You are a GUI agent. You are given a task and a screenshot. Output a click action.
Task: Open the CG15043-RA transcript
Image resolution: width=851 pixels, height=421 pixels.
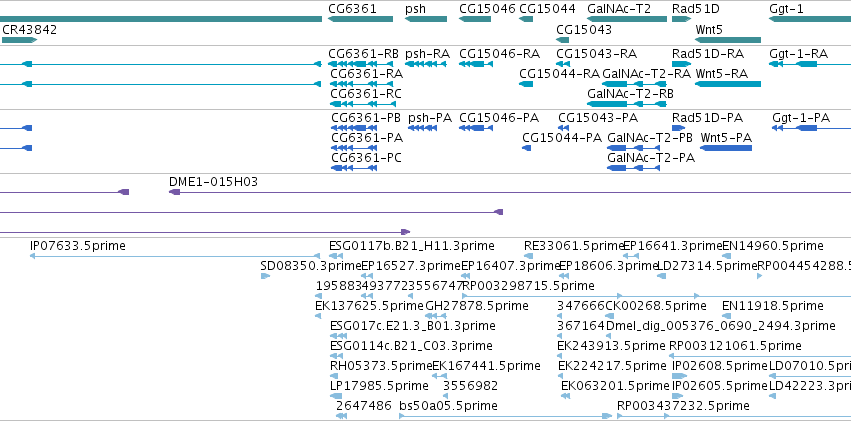click(563, 64)
